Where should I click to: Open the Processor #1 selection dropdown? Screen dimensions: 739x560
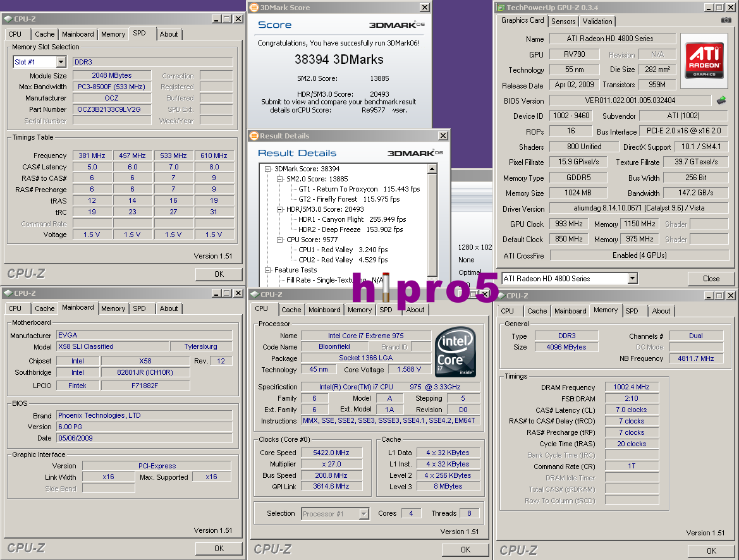click(x=364, y=514)
